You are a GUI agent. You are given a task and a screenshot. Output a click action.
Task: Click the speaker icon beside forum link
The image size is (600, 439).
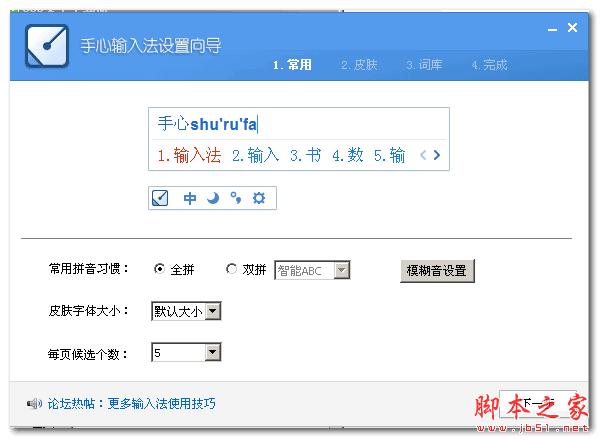34,403
